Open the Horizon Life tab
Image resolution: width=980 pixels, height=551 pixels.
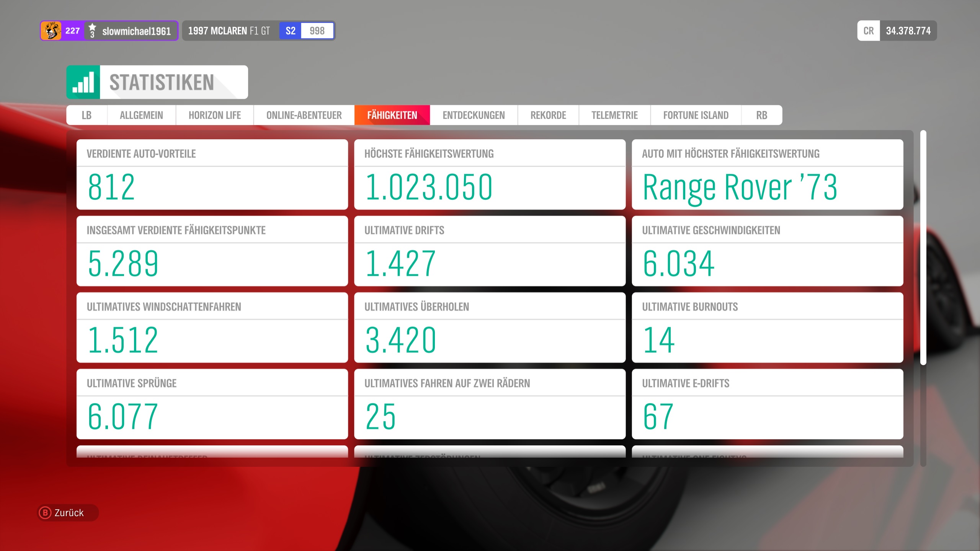(214, 115)
